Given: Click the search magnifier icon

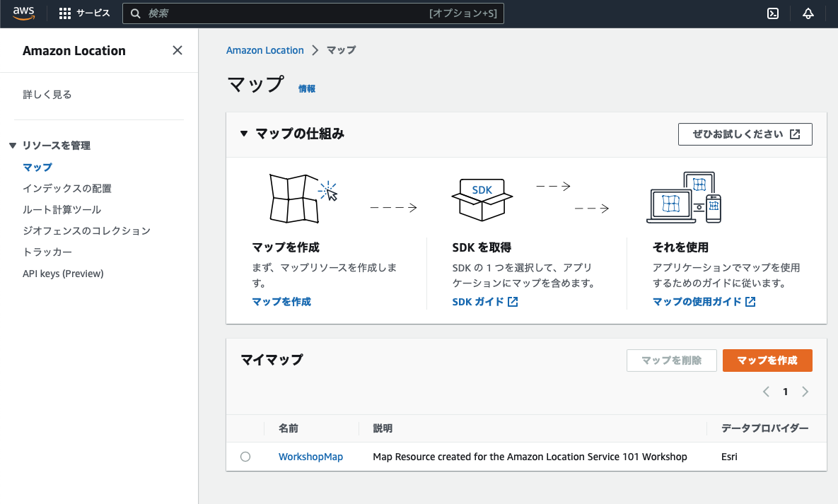Looking at the screenshot, I should tap(136, 13).
